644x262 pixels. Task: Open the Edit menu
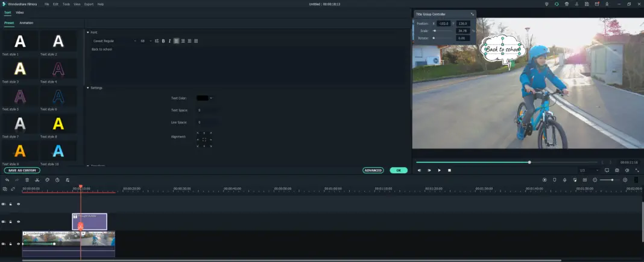(55, 4)
